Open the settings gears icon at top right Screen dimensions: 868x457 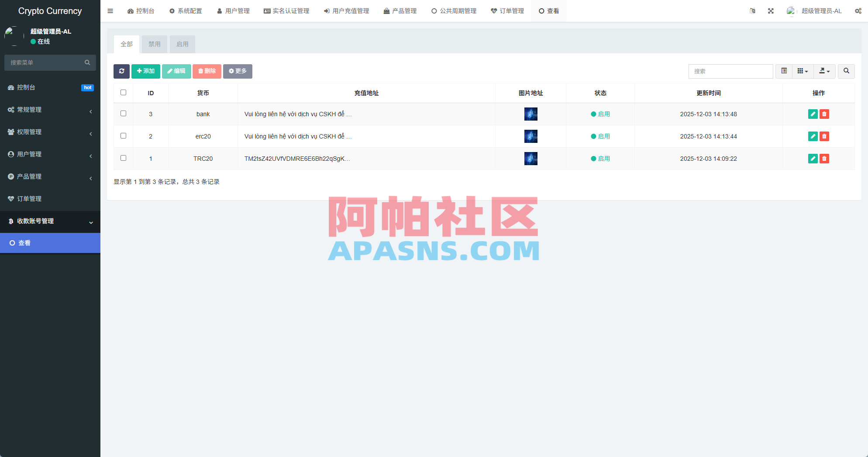click(x=858, y=11)
